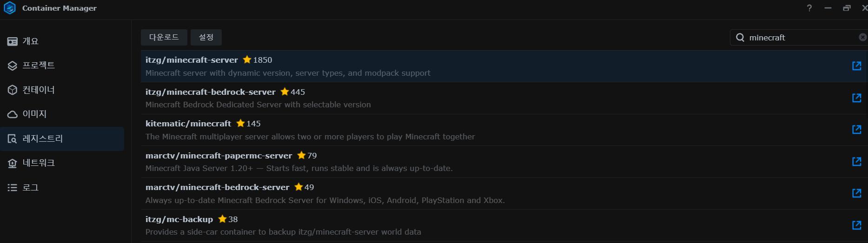Viewport: 868px width, 243px height.
Task: Open the 설정 button
Action: pos(206,37)
